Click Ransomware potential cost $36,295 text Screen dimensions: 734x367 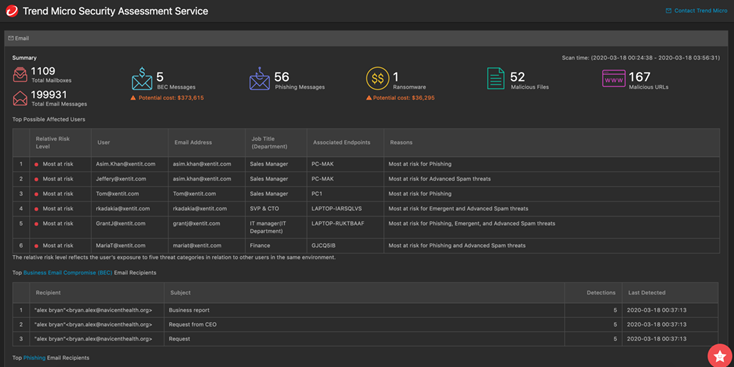click(x=404, y=98)
